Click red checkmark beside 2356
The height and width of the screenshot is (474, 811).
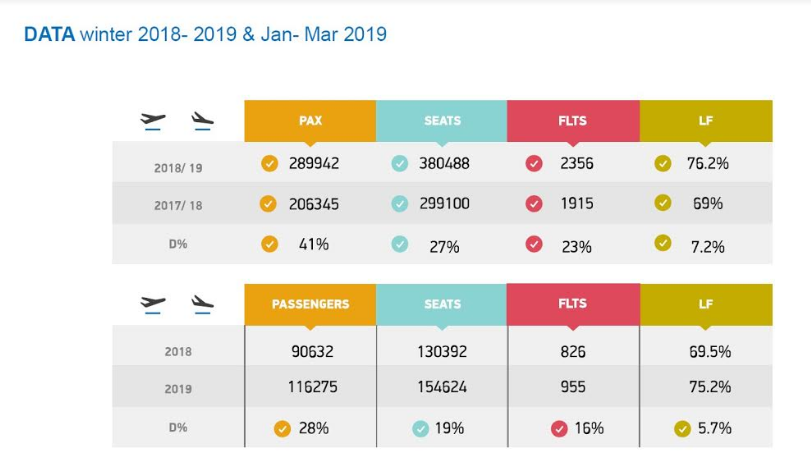(x=534, y=164)
